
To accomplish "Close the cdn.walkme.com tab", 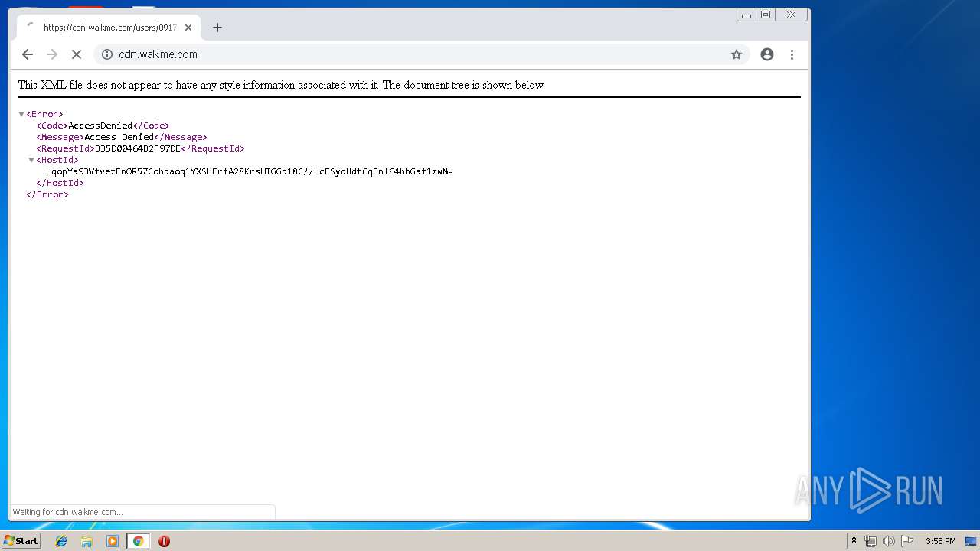I will (188, 28).
